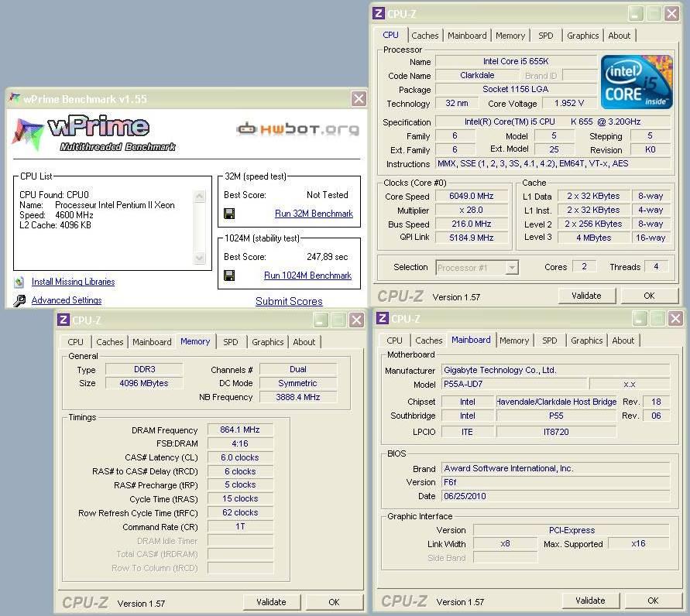Screen dimensions: 690x616
Task: Click the QPI Link value 5184.9 MHz
Action: [472, 238]
